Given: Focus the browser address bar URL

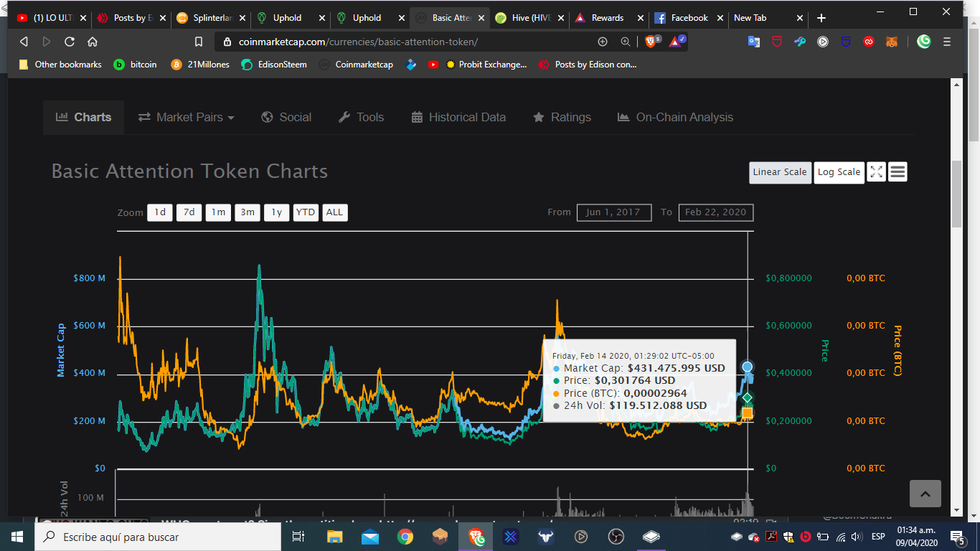Looking at the screenshot, I should [x=358, y=42].
